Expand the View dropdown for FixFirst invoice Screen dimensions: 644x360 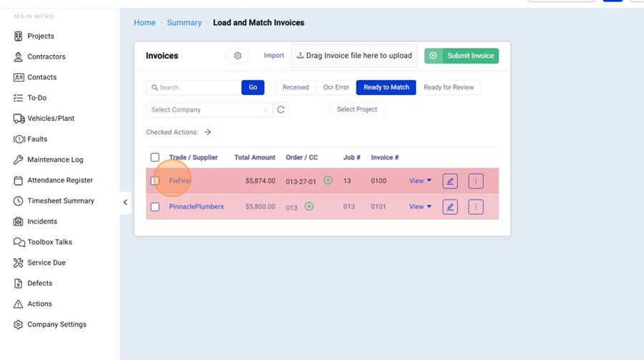[420, 181]
